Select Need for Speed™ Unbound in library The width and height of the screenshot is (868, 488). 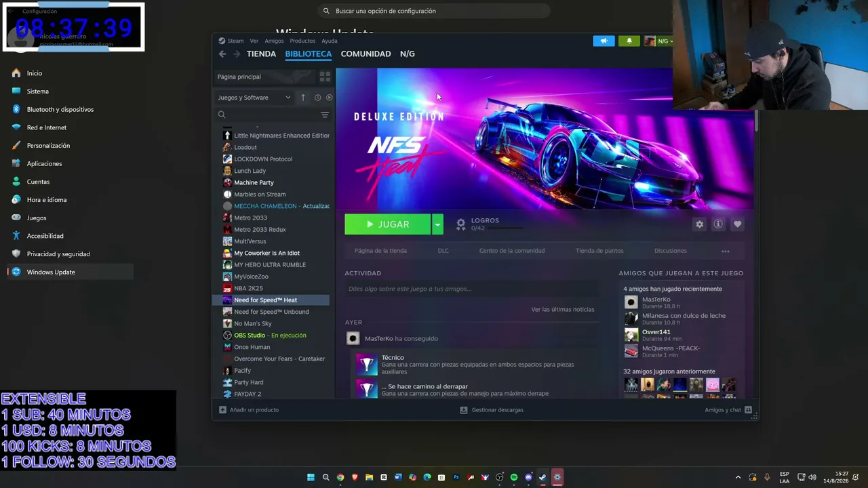click(x=271, y=312)
